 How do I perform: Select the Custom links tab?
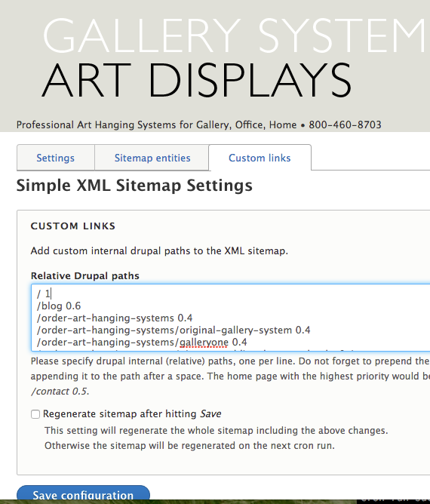click(x=260, y=158)
